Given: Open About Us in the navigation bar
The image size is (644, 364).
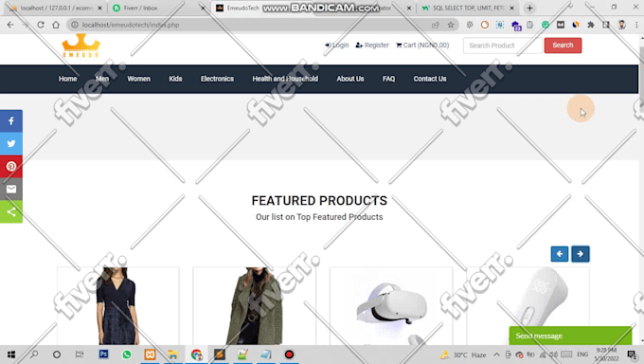Looking at the screenshot, I should [350, 79].
